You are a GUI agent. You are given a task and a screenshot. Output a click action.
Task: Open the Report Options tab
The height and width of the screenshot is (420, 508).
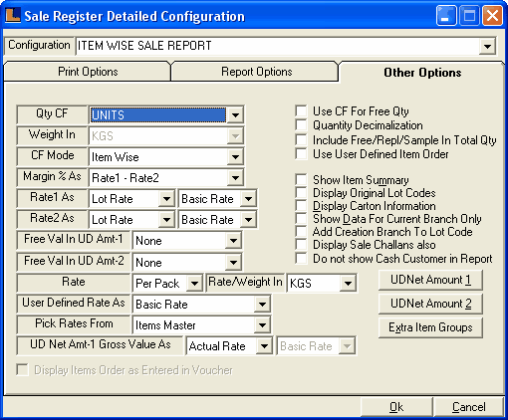(x=256, y=72)
